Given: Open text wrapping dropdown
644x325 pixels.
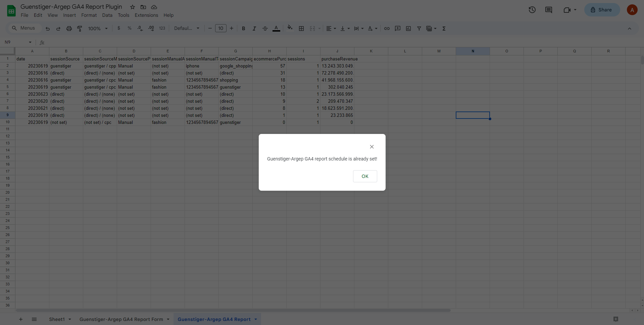Looking at the screenshot, I should (x=359, y=29).
